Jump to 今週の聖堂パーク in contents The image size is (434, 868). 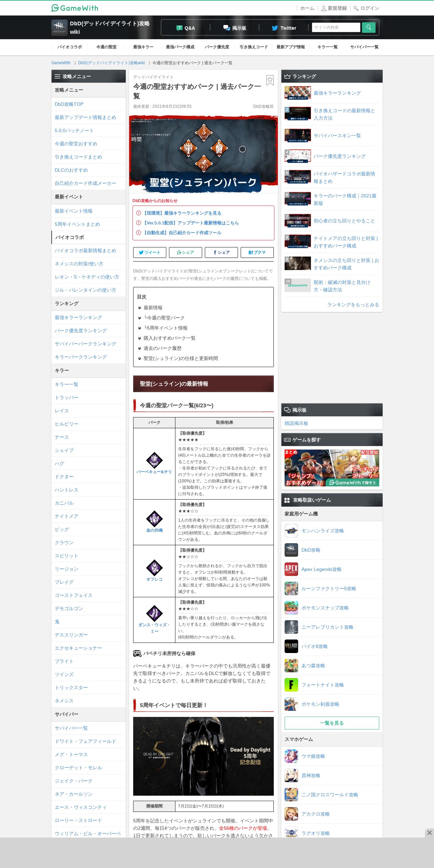pyautogui.click(x=164, y=318)
